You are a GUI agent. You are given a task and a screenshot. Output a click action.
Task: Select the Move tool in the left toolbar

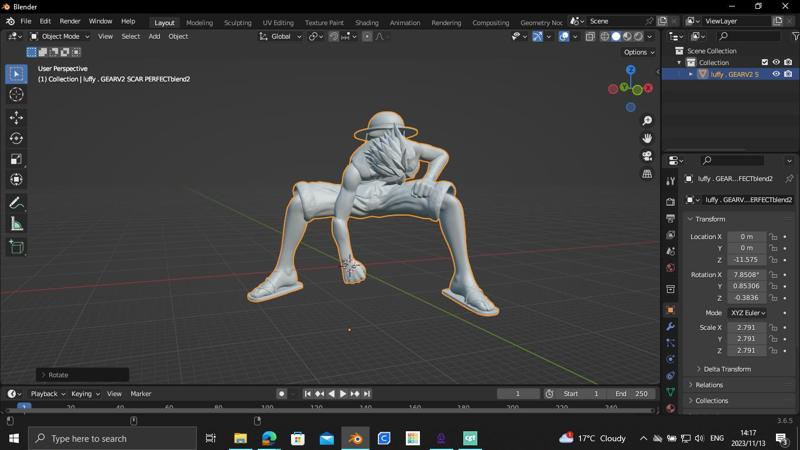click(x=16, y=117)
